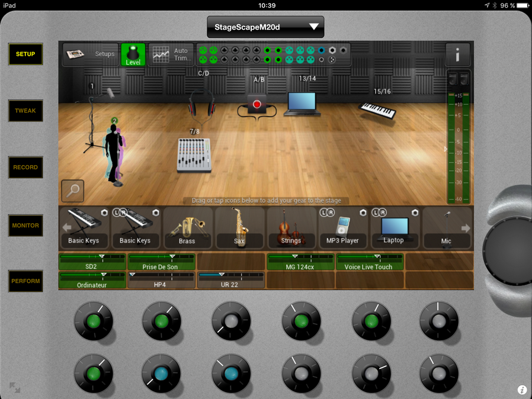
Task: Switch to the TWEAK mode
Action: pyautogui.click(x=25, y=111)
